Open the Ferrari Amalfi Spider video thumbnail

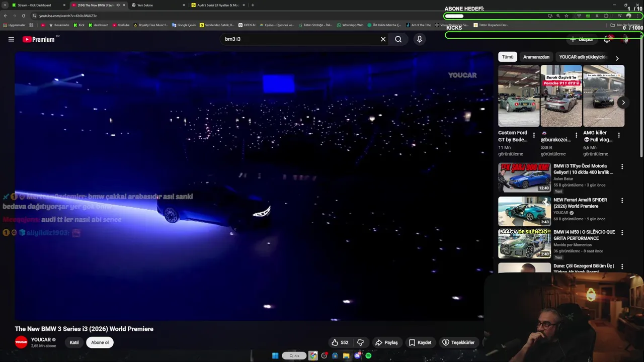524,211
